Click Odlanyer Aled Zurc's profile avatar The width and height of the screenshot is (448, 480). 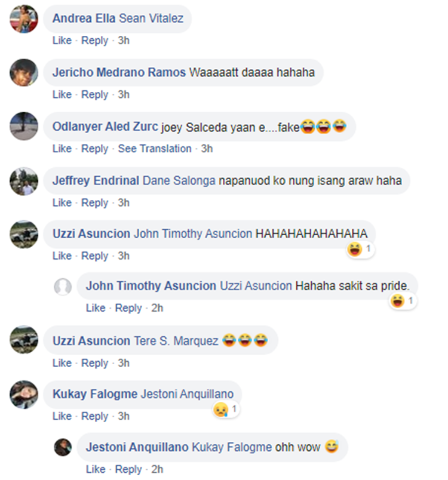[24, 126]
